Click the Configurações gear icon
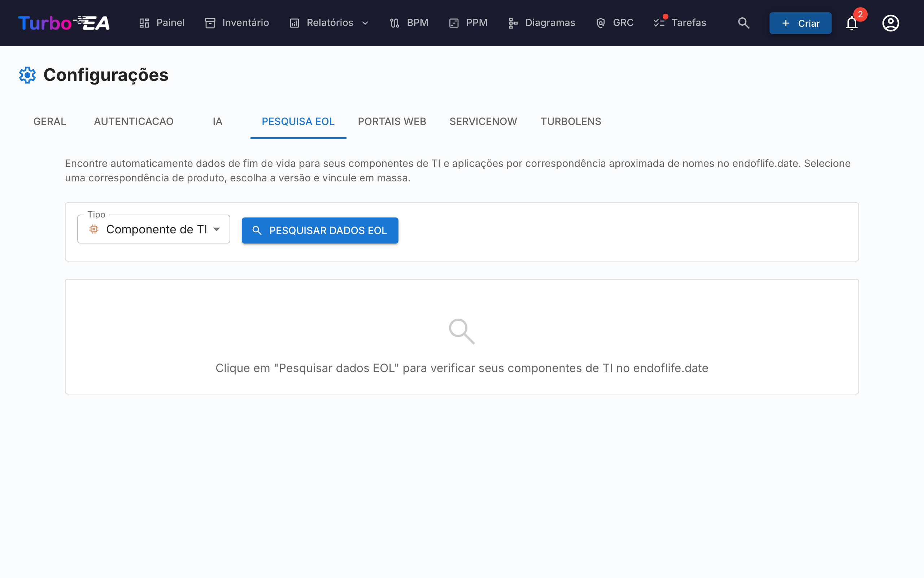Viewport: 924px width, 578px height. (x=27, y=75)
